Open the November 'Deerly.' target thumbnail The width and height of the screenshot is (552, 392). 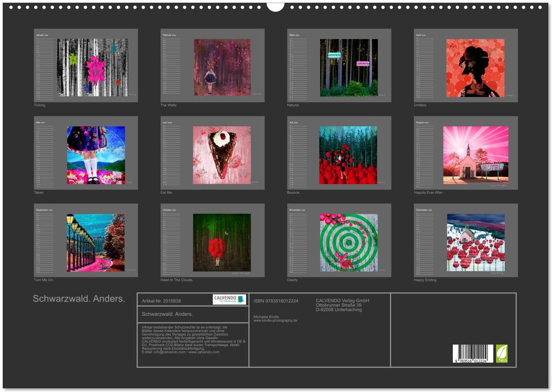tap(339, 240)
